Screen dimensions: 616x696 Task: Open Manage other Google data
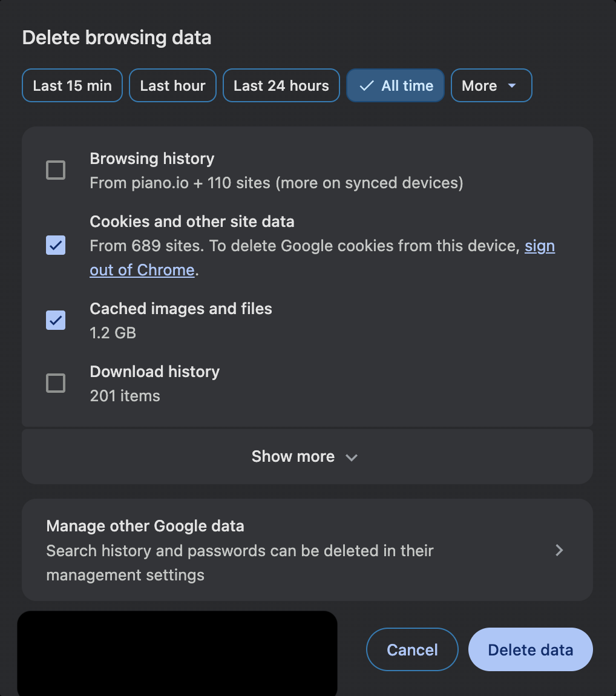pos(242,550)
